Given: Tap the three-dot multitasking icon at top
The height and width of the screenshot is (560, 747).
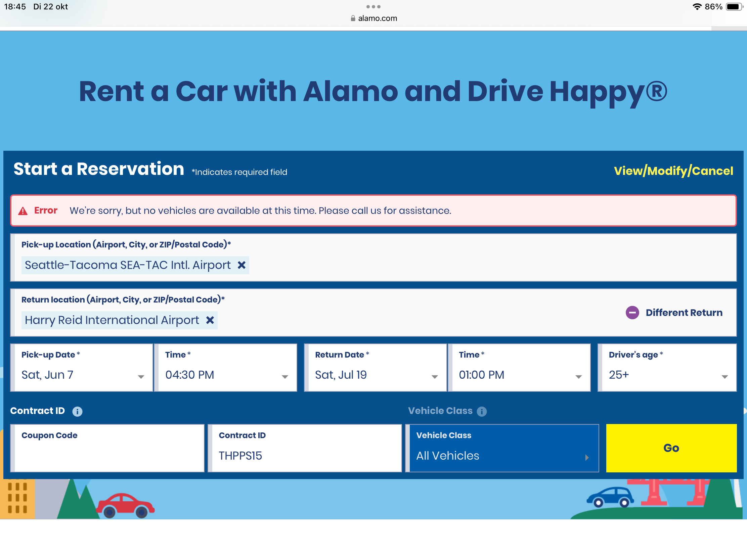Looking at the screenshot, I should pos(373,7).
